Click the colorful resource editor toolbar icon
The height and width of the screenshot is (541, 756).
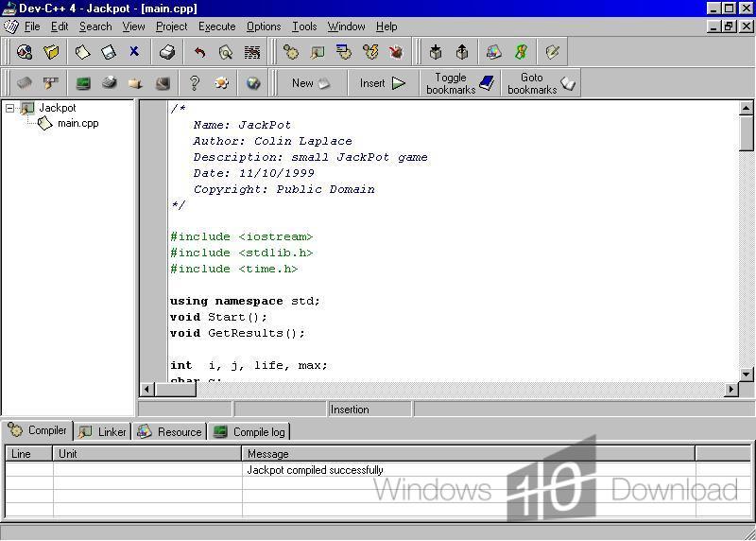coord(493,52)
